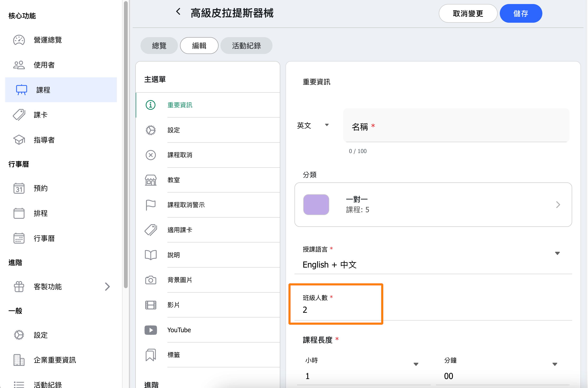The width and height of the screenshot is (588, 388).
Task: Click the 取消變更 button
Action: [x=468, y=14]
